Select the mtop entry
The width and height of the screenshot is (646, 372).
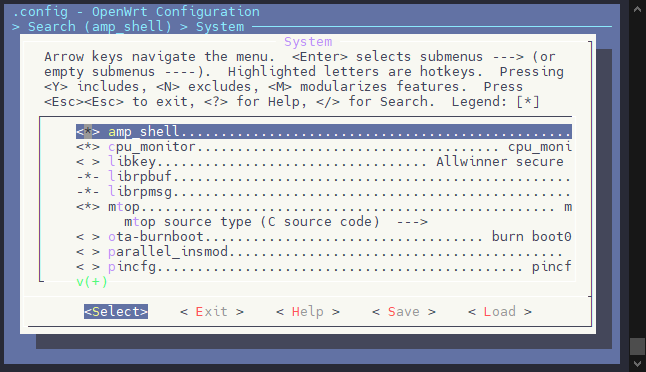[324, 207]
